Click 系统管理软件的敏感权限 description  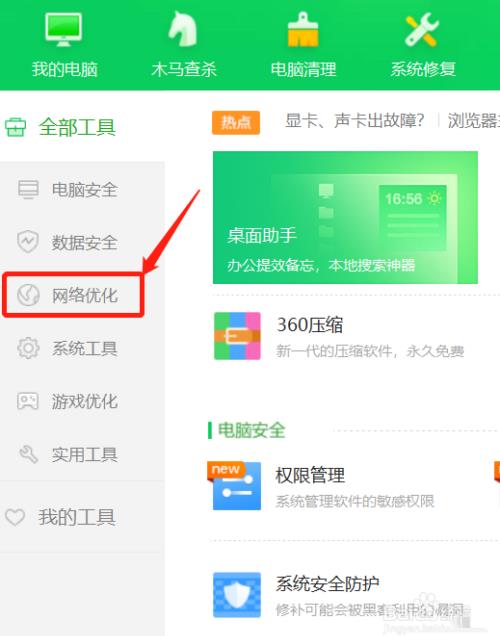tap(355, 501)
